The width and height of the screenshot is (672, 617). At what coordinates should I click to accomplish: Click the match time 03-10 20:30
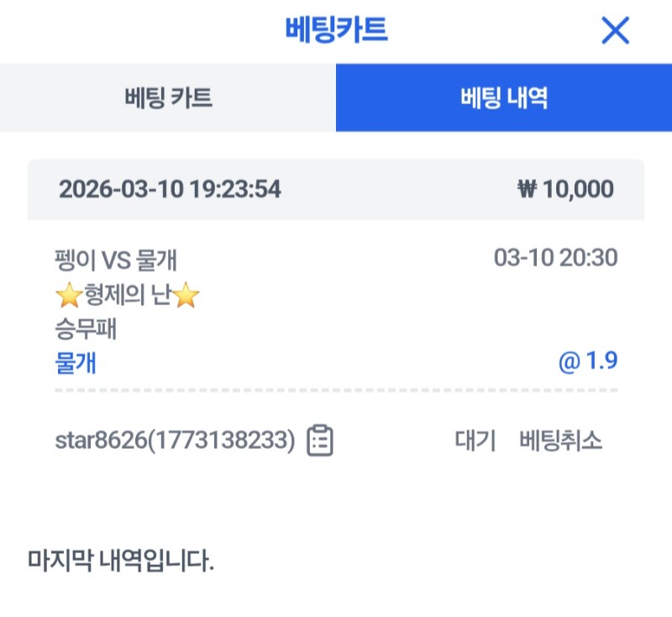click(555, 258)
